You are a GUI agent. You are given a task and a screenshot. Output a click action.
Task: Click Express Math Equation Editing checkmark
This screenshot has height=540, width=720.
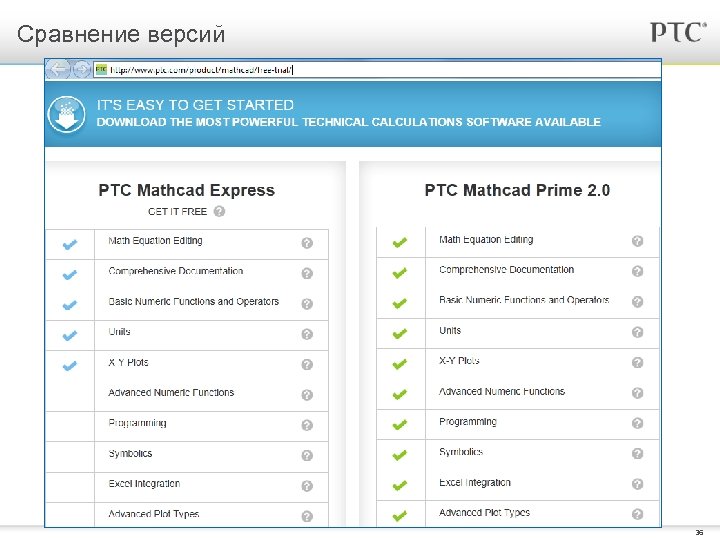tap(69, 244)
